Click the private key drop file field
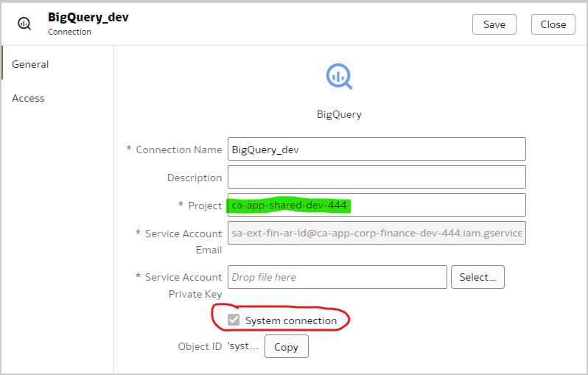This screenshot has width=588, height=375. (337, 277)
